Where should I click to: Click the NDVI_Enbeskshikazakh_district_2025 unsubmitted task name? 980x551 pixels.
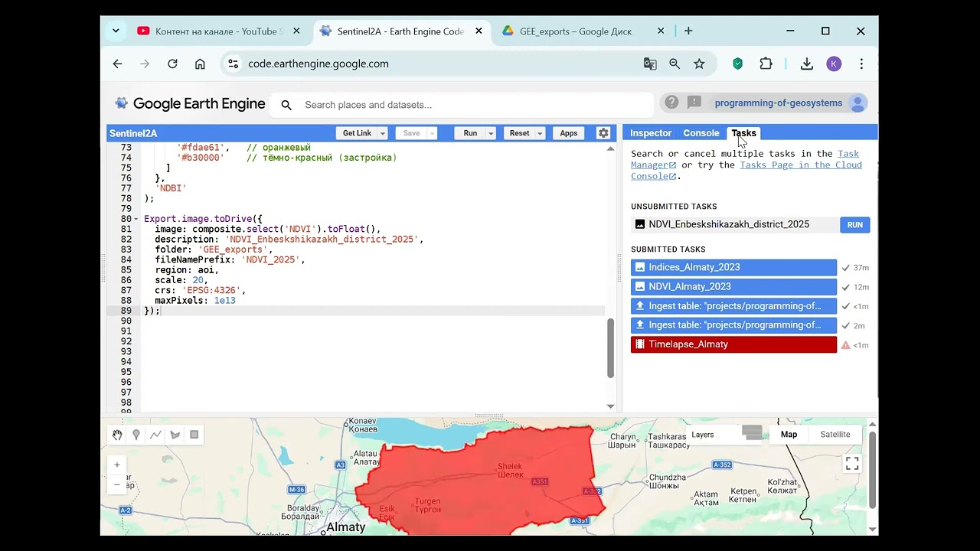(x=729, y=225)
